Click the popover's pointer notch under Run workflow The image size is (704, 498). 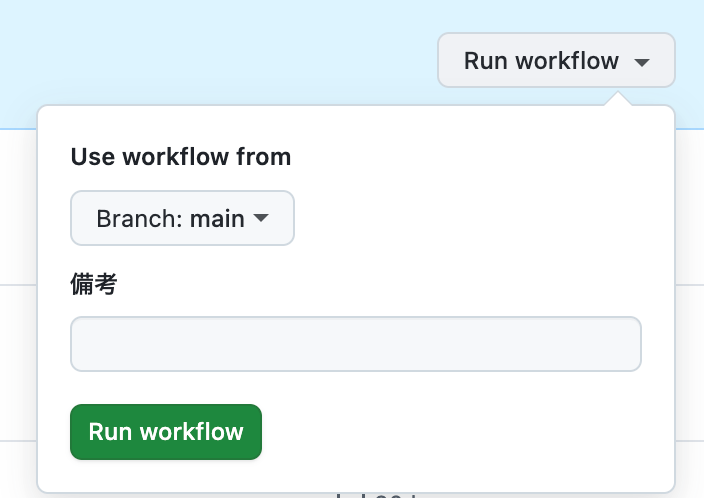pyautogui.click(x=618, y=99)
